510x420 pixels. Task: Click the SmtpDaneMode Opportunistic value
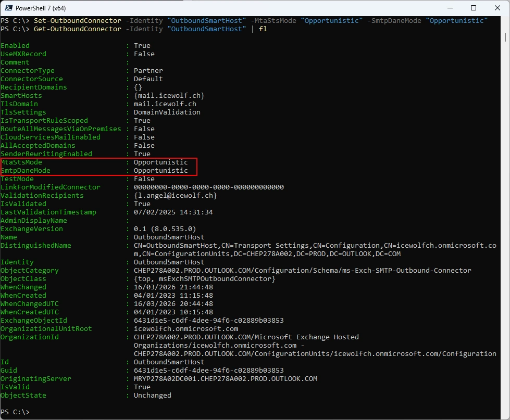tap(160, 170)
